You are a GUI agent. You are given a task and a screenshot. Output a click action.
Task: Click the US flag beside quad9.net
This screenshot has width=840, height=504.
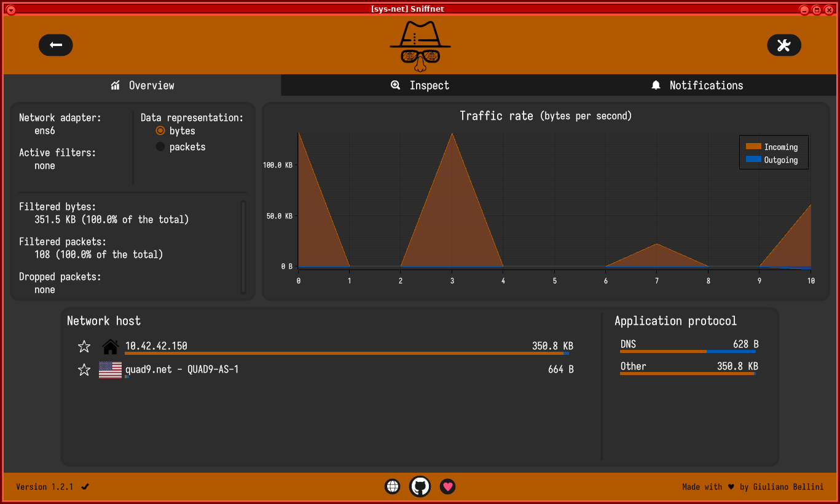111,370
